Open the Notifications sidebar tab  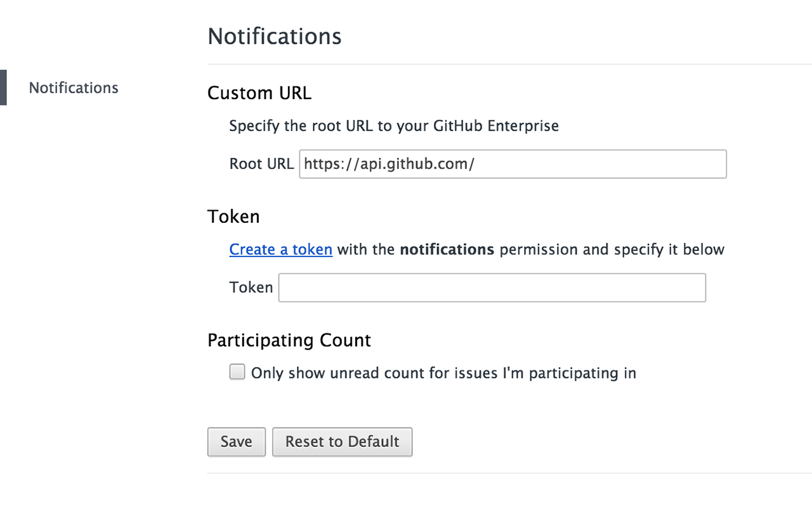coord(74,88)
